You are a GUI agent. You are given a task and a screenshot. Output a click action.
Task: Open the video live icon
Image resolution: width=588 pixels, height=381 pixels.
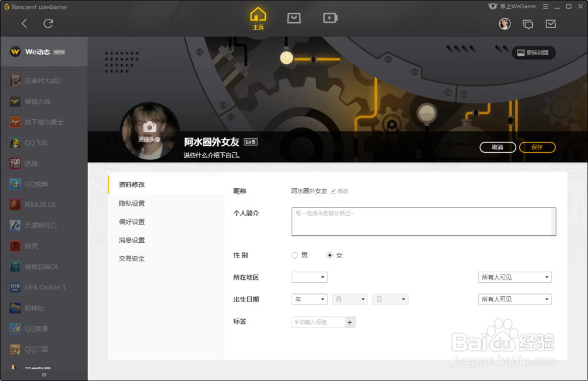tap(330, 18)
